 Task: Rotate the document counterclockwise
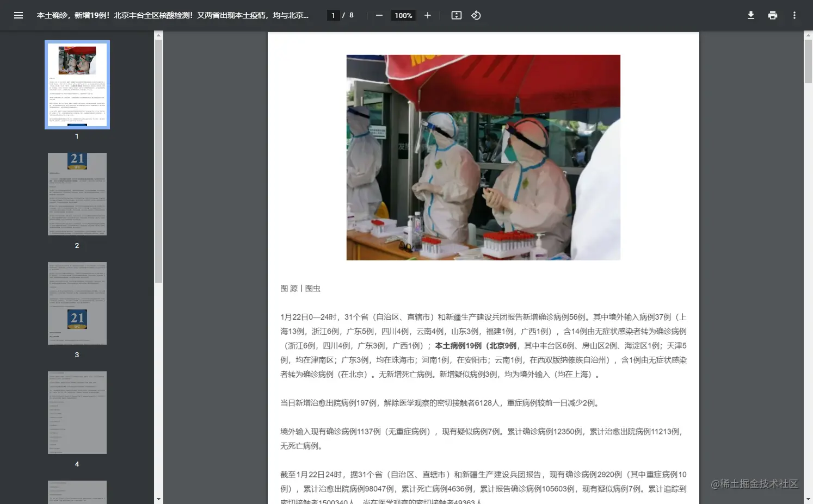[x=476, y=15]
